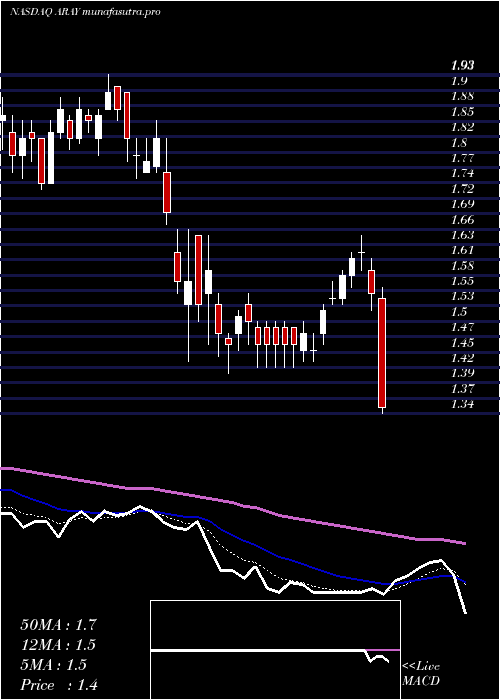Click the 1.72 price axis label
Viewport: 500px width, 700px height.
[x=462, y=188]
